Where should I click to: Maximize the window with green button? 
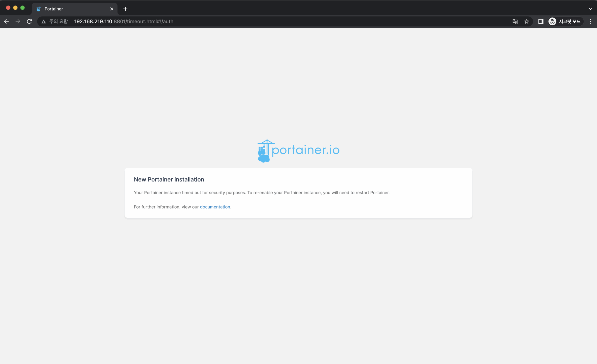click(23, 8)
